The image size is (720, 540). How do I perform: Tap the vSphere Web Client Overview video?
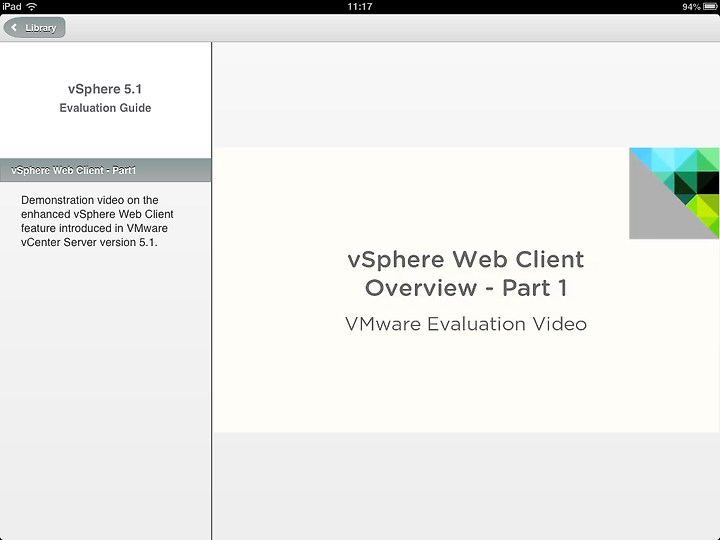click(x=466, y=290)
